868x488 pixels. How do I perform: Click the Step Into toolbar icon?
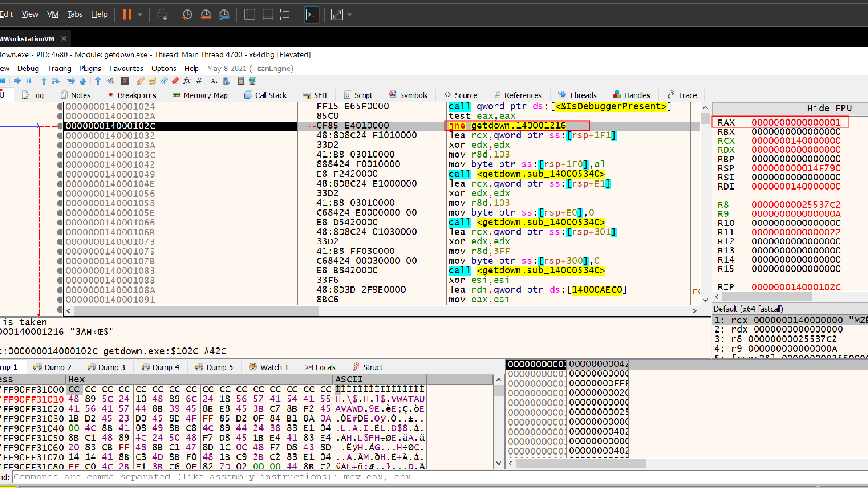pos(44,81)
